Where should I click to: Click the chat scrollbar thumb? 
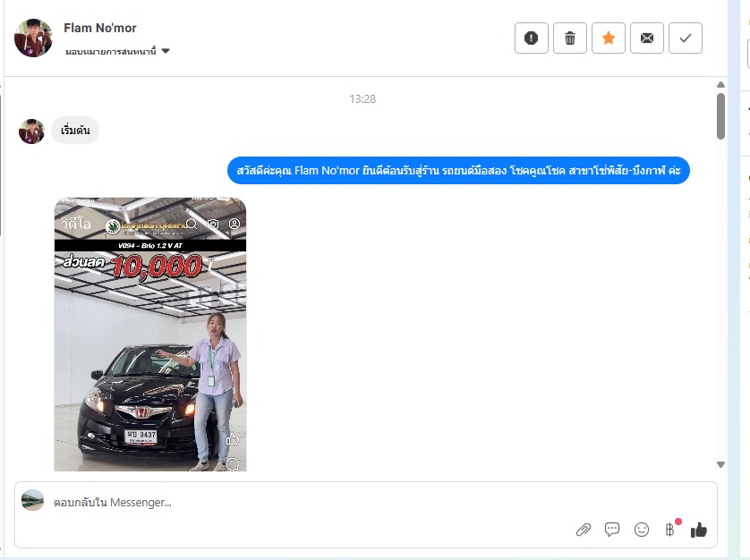[x=721, y=116]
